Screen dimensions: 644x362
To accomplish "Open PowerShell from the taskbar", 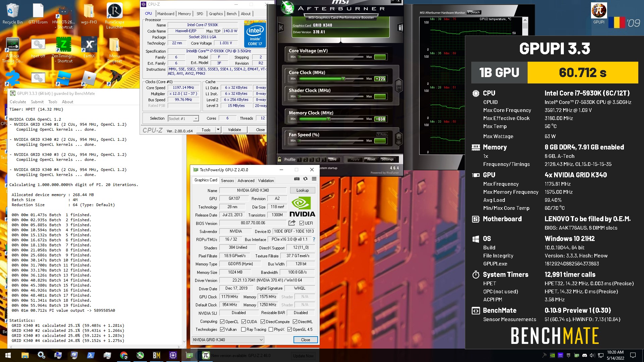I will point(91,355).
